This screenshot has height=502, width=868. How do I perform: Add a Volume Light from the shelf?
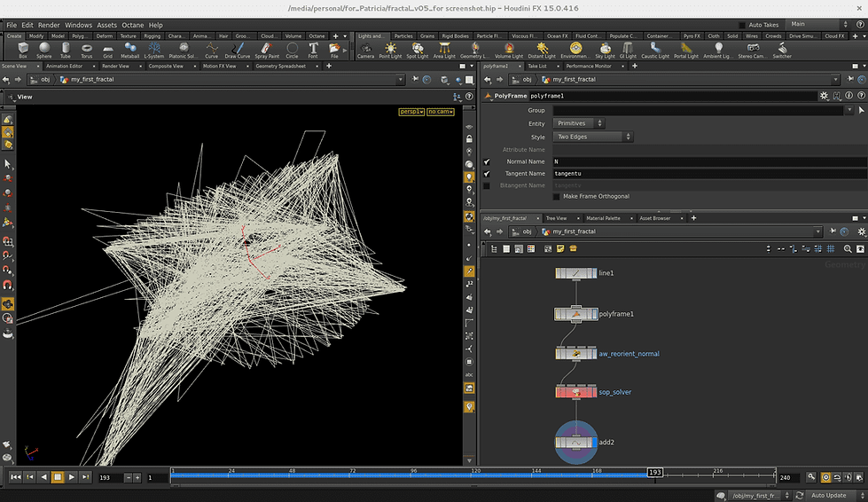click(509, 51)
